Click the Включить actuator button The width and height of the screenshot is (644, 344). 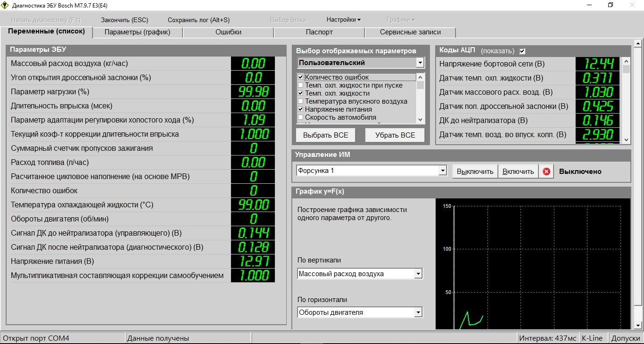pyautogui.click(x=518, y=172)
